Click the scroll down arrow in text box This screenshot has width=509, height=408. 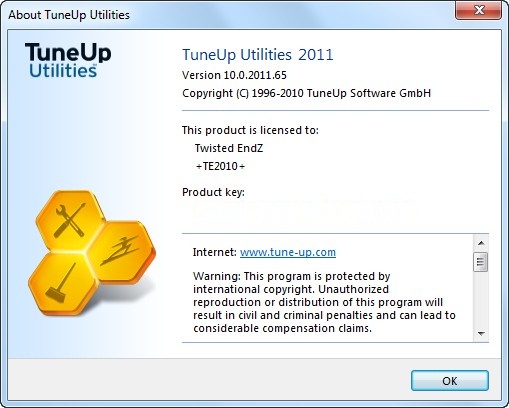click(x=481, y=333)
